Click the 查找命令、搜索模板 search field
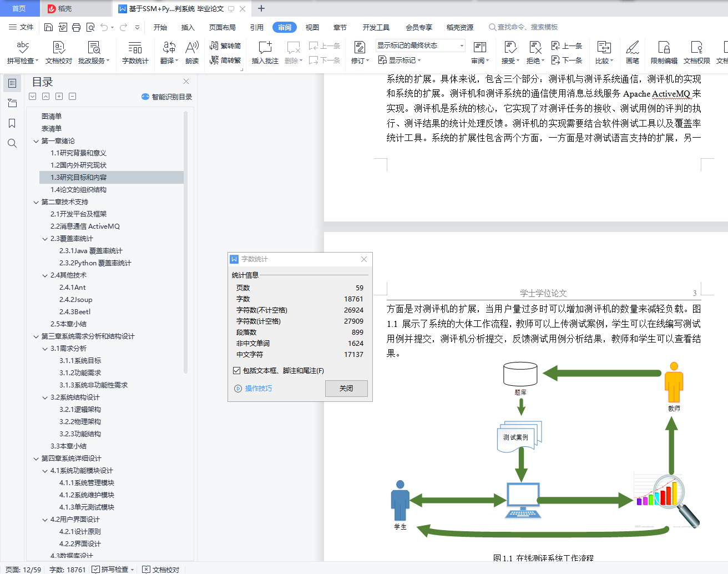 pos(523,27)
